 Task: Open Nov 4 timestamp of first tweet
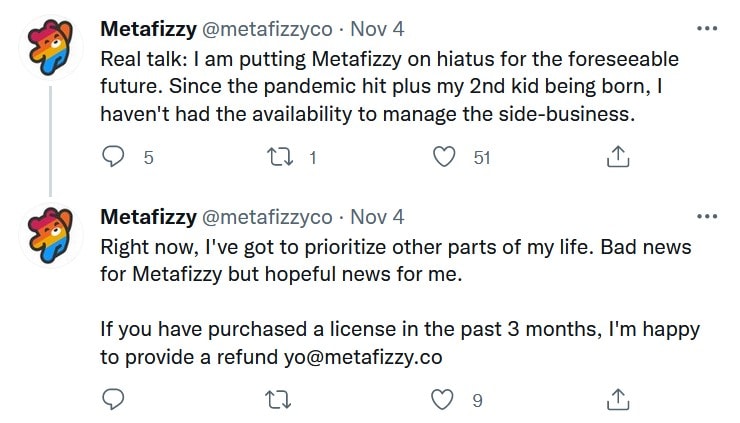point(377,29)
